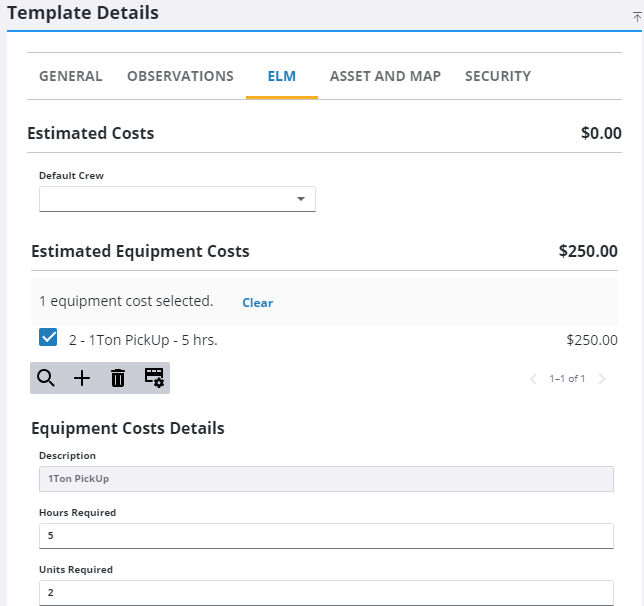Open the Default Crew dropdown

pos(177,199)
